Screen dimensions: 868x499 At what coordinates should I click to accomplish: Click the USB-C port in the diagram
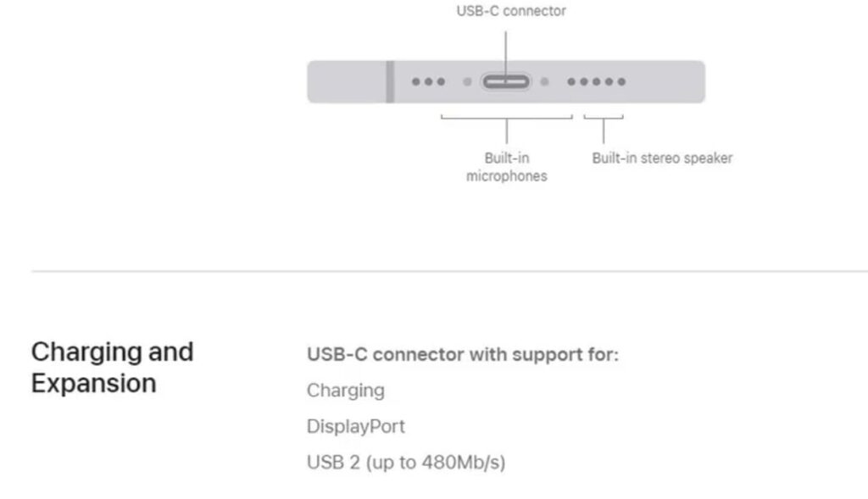506,82
